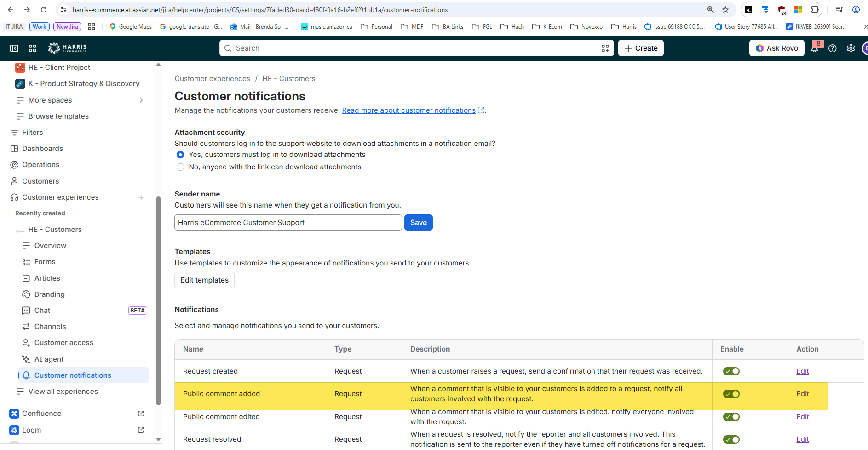Expand More spaces chevron

click(x=141, y=100)
